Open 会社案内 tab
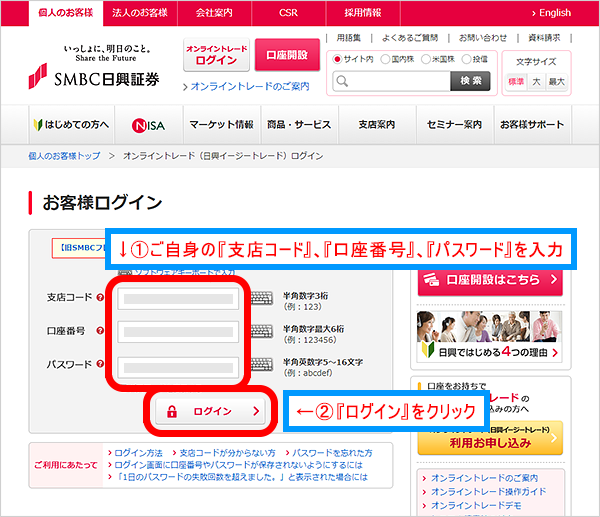This screenshot has width=600, height=517. coord(214,13)
